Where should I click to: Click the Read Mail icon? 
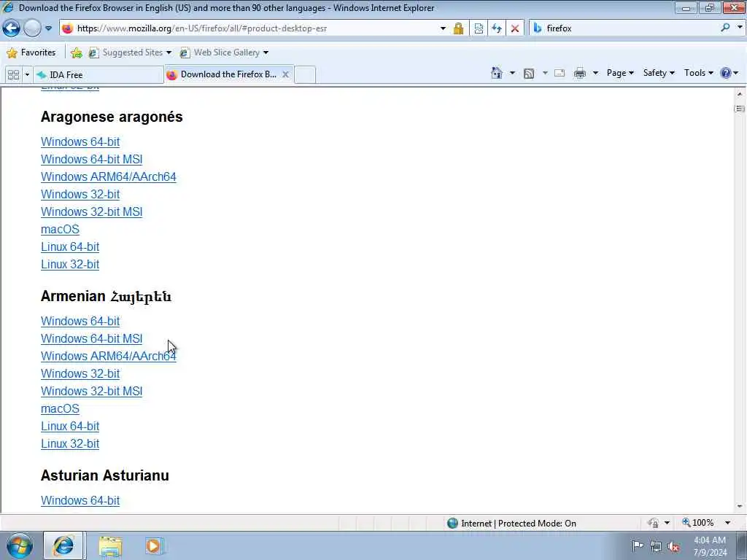[560, 73]
